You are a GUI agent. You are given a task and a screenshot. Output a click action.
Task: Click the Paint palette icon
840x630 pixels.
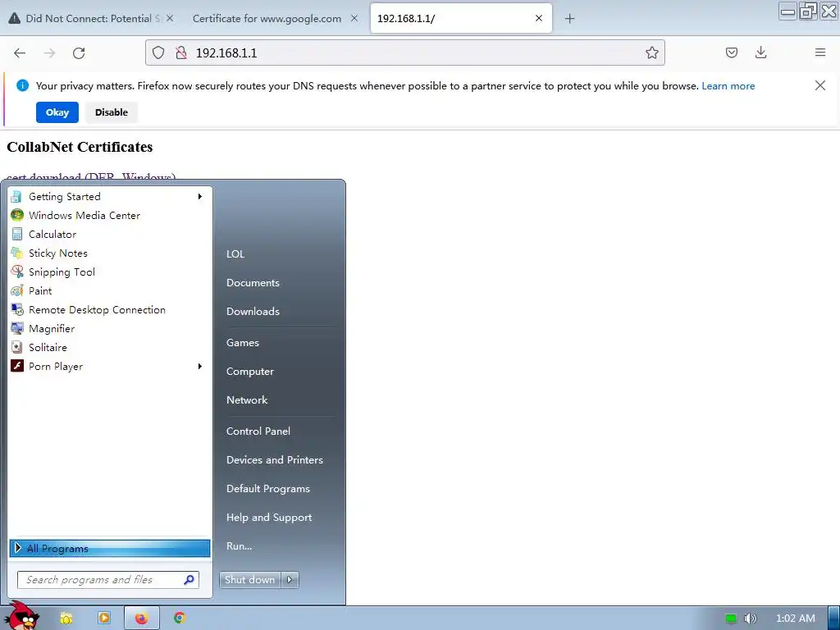tap(17, 291)
